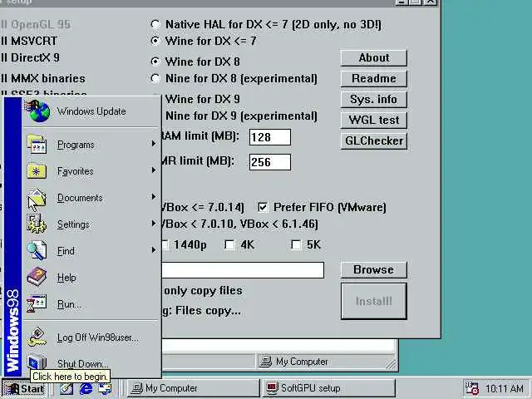Open the Readme button
This screenshot has width=532, height=399.
[x=373, y=78]
